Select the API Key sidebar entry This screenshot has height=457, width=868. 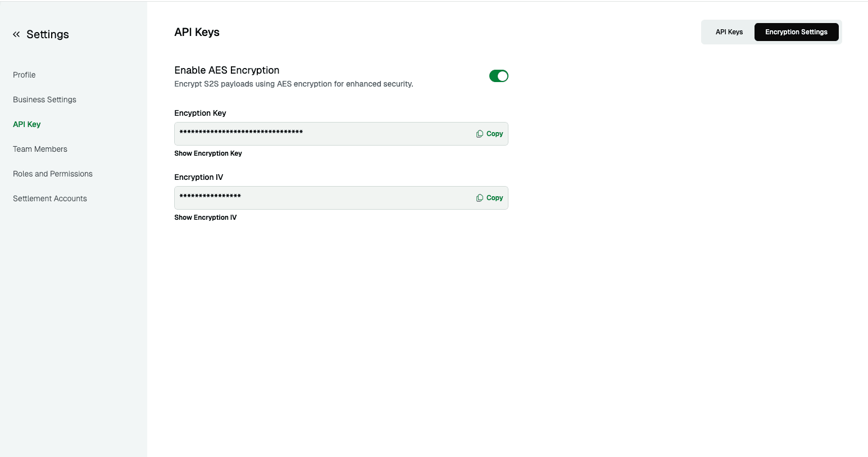[26, 124]
